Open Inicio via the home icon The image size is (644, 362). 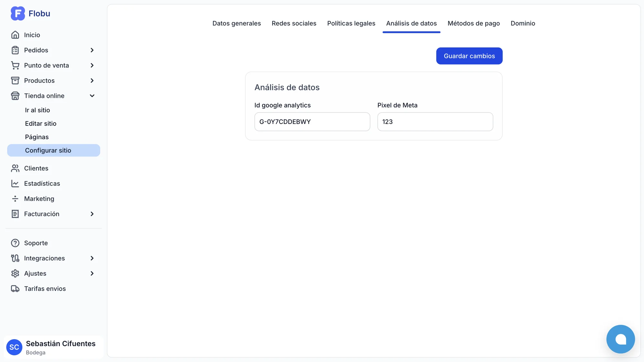pos(15,35)
